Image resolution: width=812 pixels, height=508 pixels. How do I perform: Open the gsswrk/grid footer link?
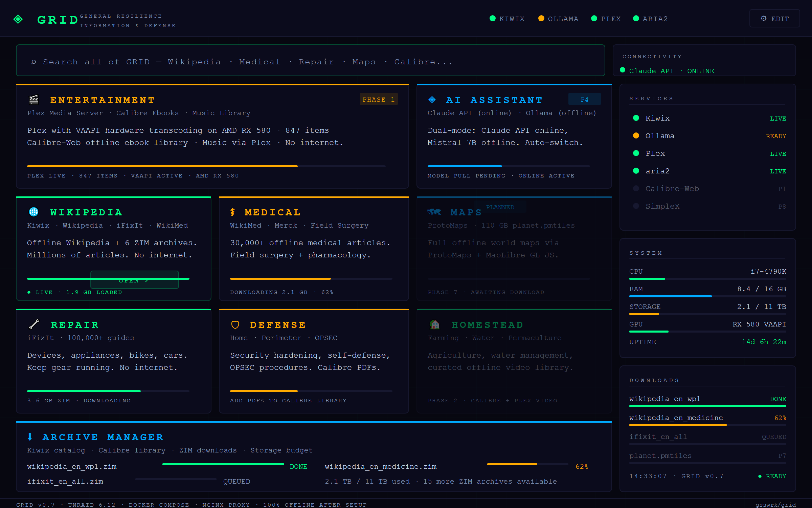pos(775,505)
